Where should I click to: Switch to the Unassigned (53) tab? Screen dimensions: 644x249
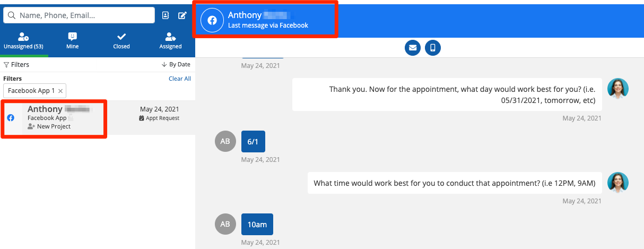point(23,41)
